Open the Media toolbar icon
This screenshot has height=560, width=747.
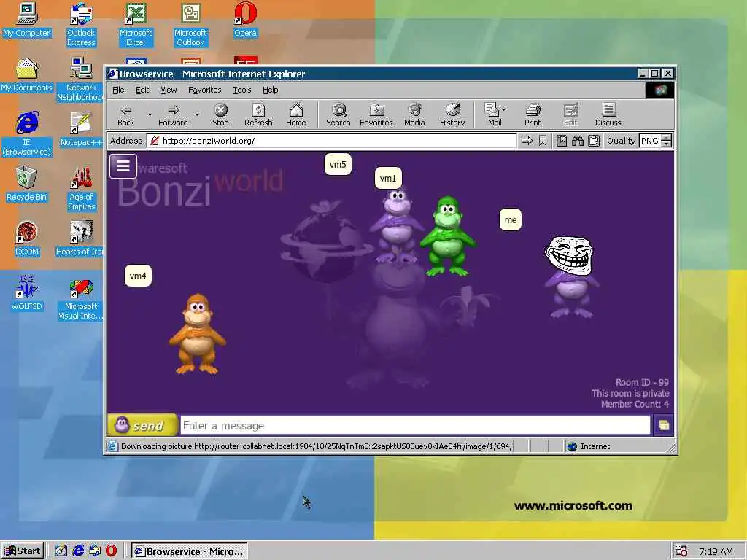point(414,114)
